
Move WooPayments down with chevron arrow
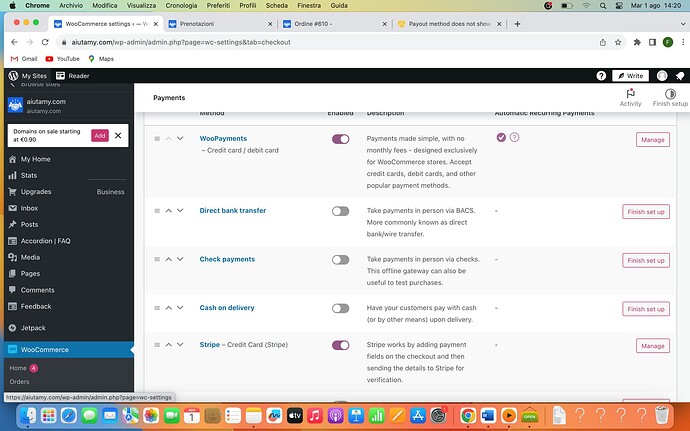(180, 138)
